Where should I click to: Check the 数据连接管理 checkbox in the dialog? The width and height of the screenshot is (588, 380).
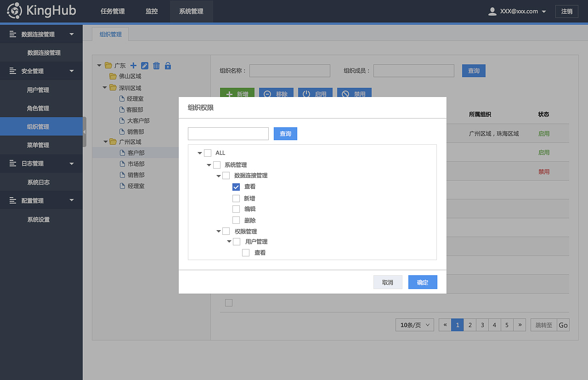tap(226, 176)
